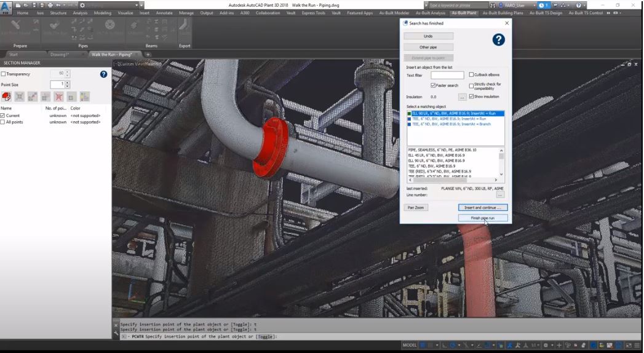Expand the quick-access toolbar customize arrow

[x=141, y=6]
